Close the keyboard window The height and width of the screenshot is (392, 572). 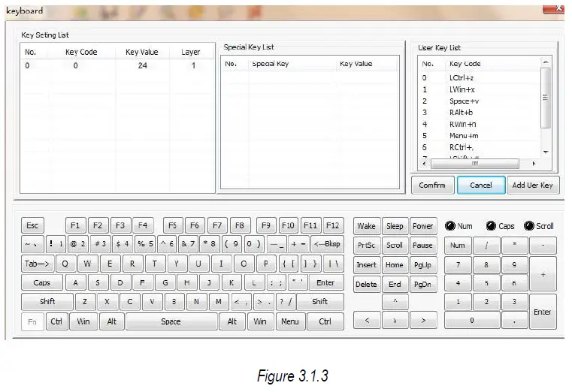coord(554,9)
